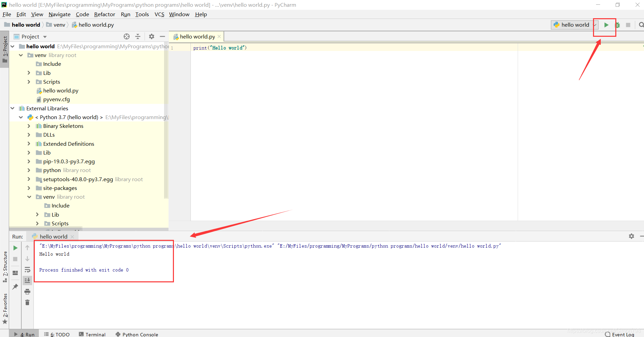644x337 pixels.
Task: Toggle pin tab icon in Run panel
Action: click(15, 287)
